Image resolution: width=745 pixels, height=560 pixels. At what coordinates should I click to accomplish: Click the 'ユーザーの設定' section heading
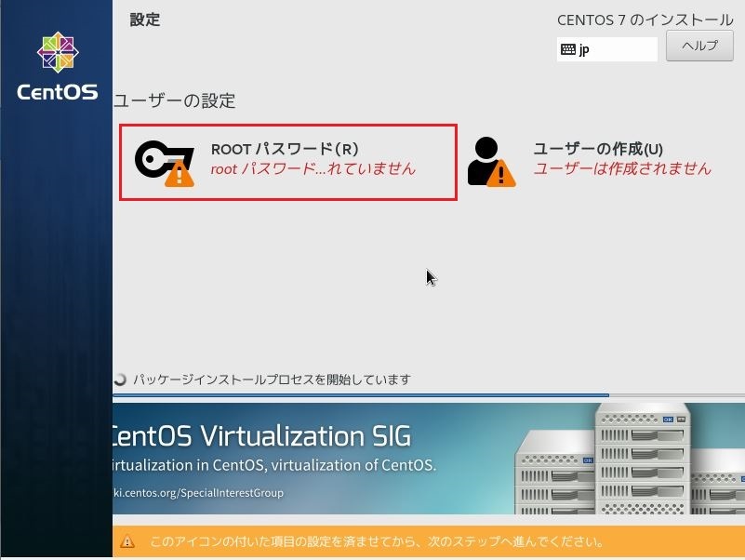click(174, 100)
